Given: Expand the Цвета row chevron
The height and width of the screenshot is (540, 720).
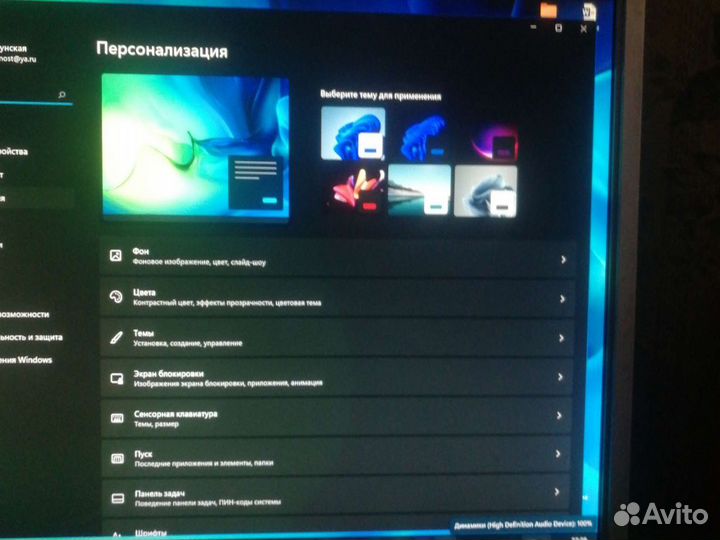Looking at the screenshot, I should click(x=562, y=299).
